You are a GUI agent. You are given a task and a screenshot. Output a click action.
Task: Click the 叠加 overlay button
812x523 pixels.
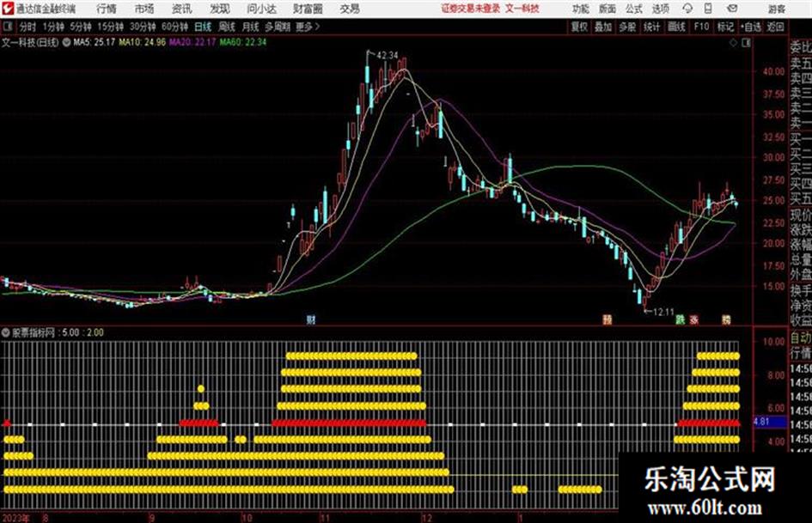[603, 27]
